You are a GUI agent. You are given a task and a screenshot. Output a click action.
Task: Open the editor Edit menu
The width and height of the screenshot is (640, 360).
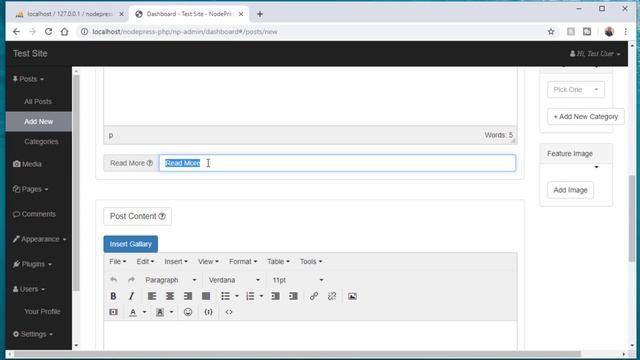pyautogui.click(x=145, y=261)
